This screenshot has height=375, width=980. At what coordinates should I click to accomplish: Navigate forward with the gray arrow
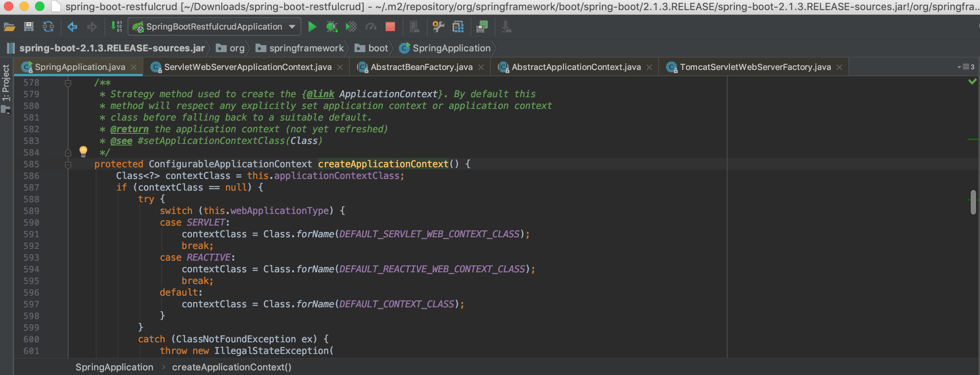(x=92, y=27)
